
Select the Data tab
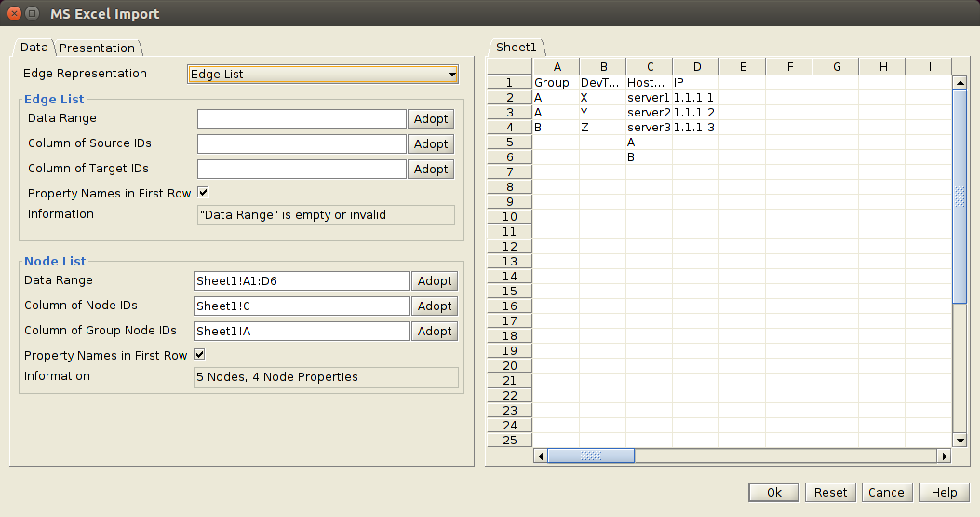pos(34,47)
